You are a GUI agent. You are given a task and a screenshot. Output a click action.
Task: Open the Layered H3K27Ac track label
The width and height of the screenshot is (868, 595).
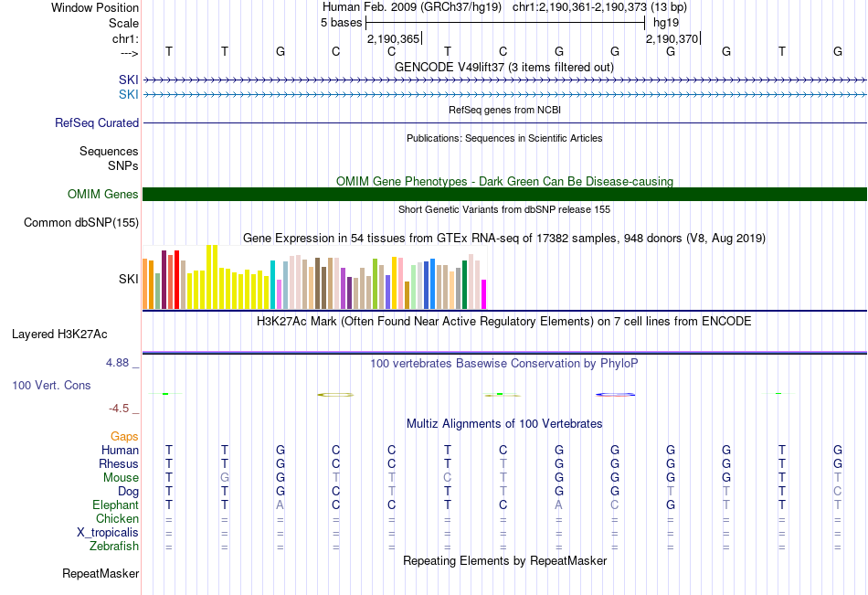pos(59,335)
